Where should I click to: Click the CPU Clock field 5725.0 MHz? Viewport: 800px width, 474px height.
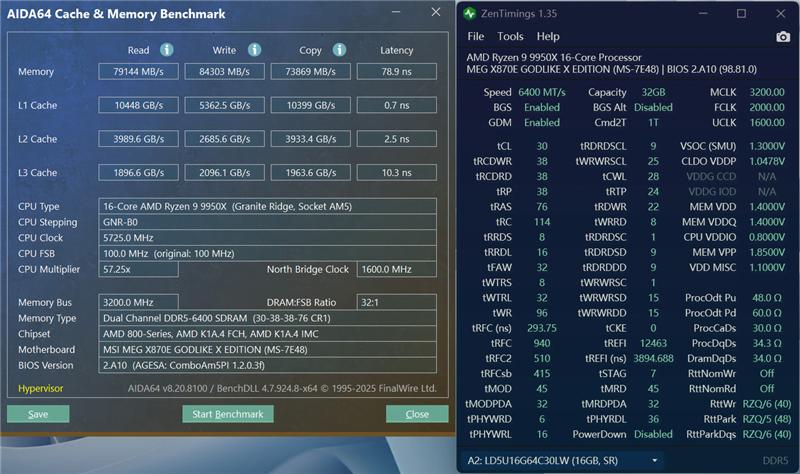click(x=267, y=238)
